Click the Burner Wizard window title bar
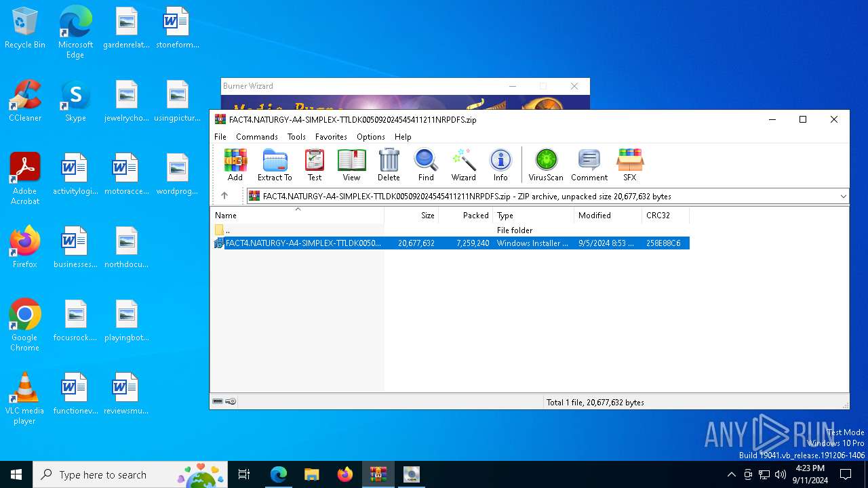 (x=406, y=86)
